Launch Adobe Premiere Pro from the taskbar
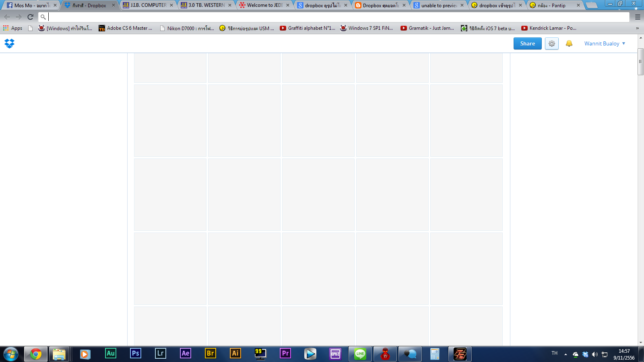This screenshot has height=362, width=644. pos(285,354)
